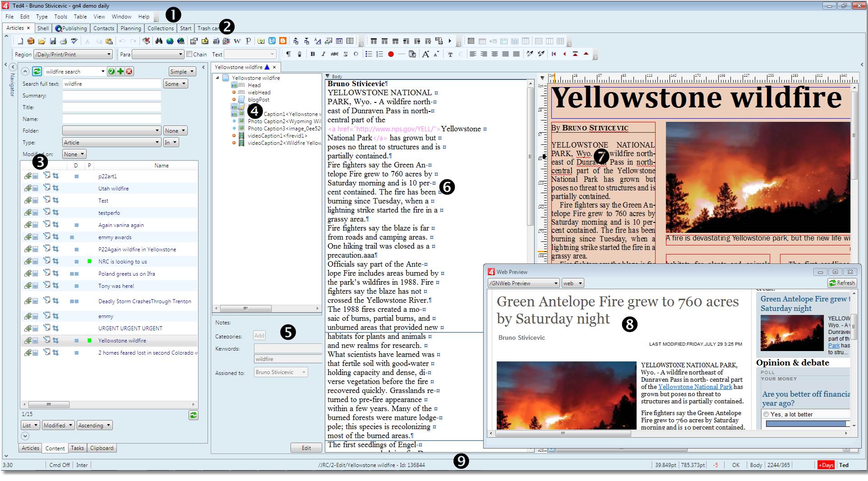This screenshot has width=868, height=481.
Task: Toggle the Chain checkbox
Action: click(189, 54)
